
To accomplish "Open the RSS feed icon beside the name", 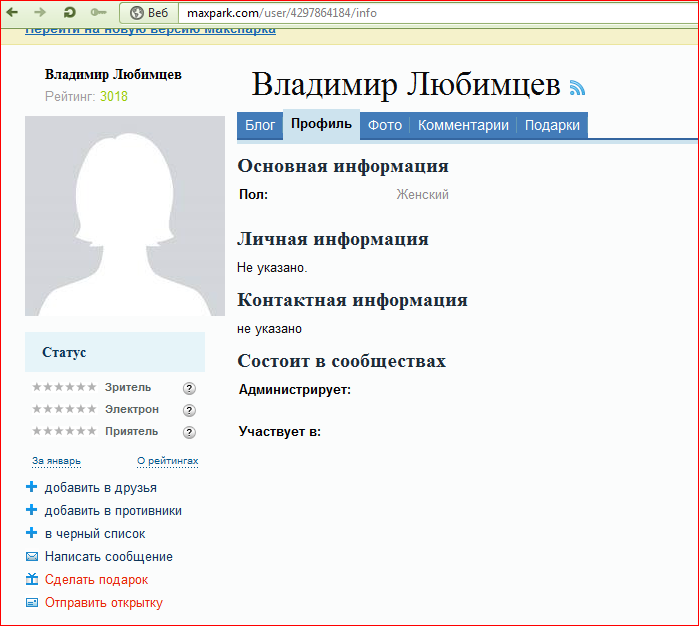I will click(x=577, y=87).
